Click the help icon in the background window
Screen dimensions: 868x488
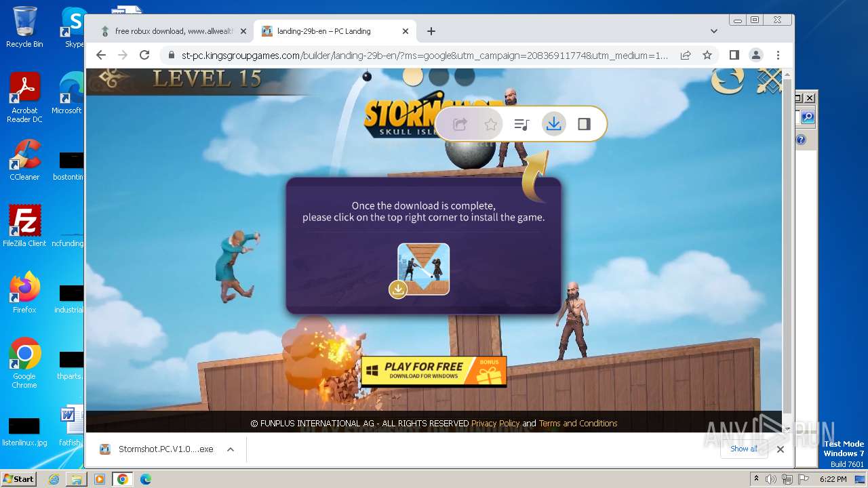click(801, 140)
